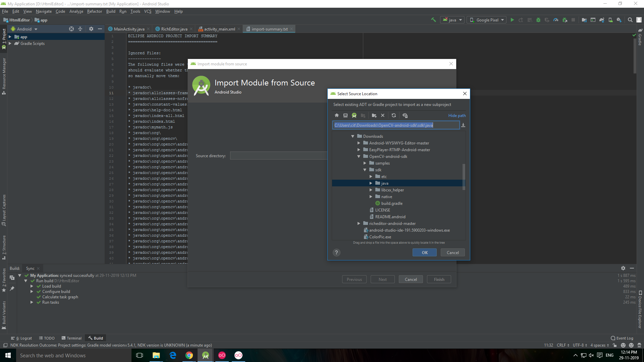Select the java folder in file tree
The width and height of the screenshot is (644, 362).
click(384, 183)
